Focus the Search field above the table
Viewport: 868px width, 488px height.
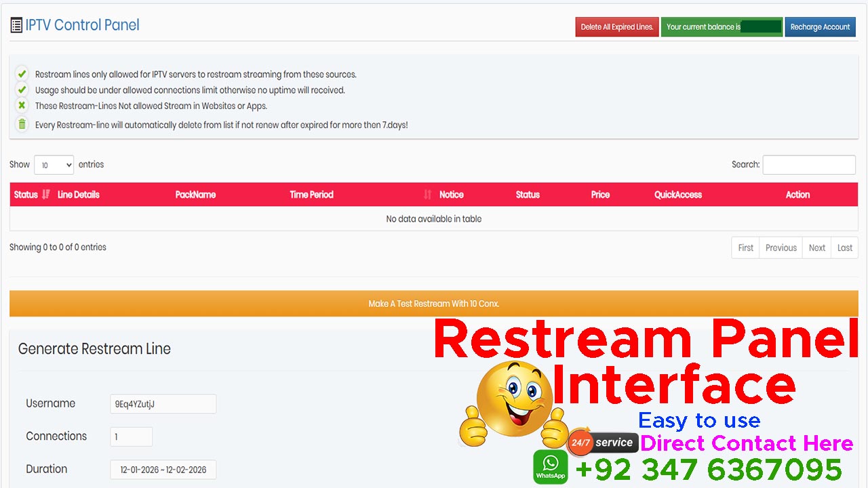809,165
